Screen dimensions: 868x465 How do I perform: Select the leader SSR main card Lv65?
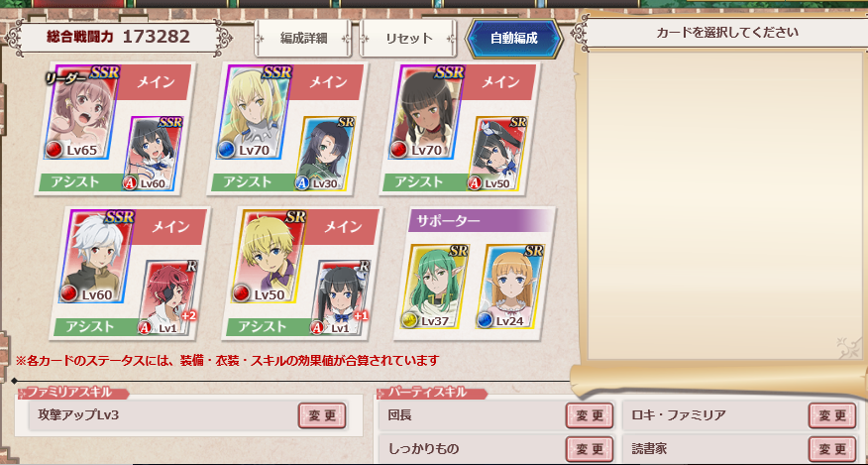(80, 112)
